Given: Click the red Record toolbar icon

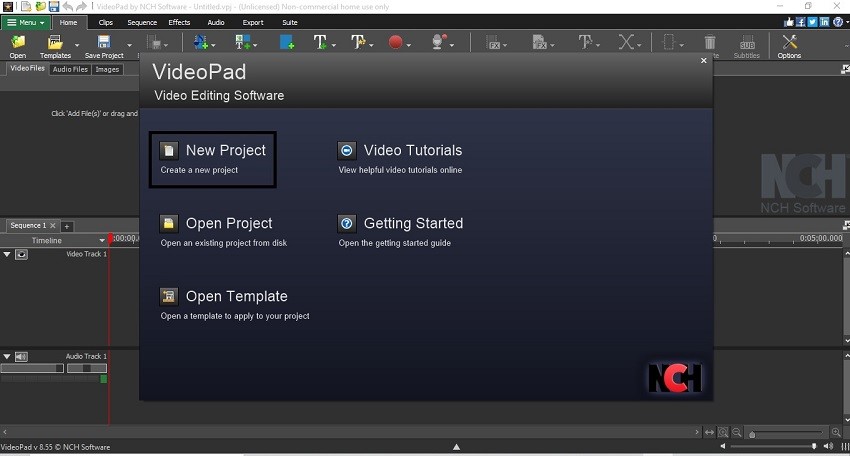Looking at the screenshot, I should (x=395, y=43).
